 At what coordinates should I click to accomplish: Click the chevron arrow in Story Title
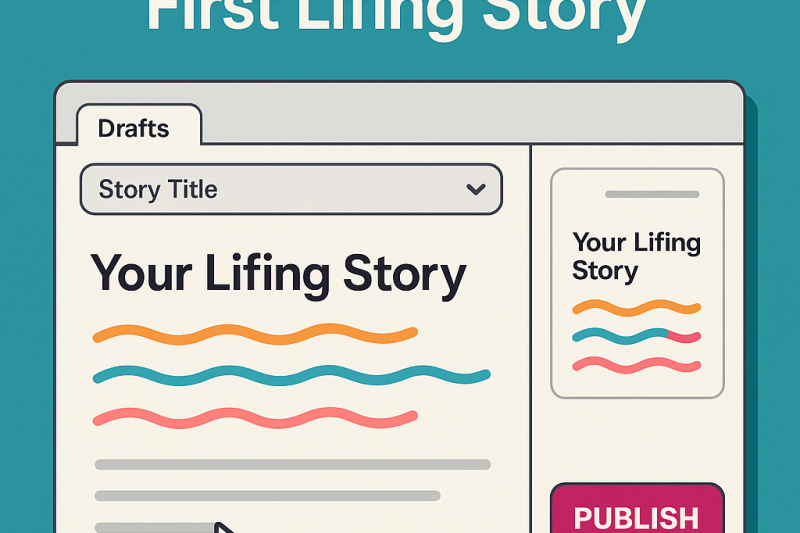[x=476, y=189]
